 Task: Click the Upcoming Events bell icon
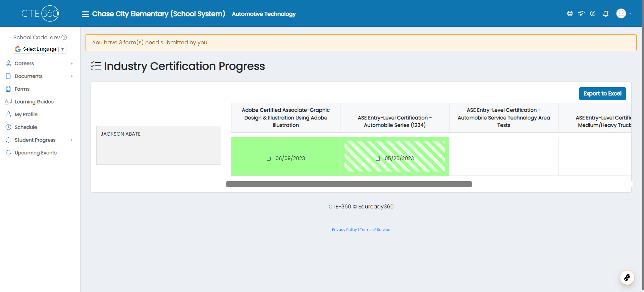coord(8,153)
